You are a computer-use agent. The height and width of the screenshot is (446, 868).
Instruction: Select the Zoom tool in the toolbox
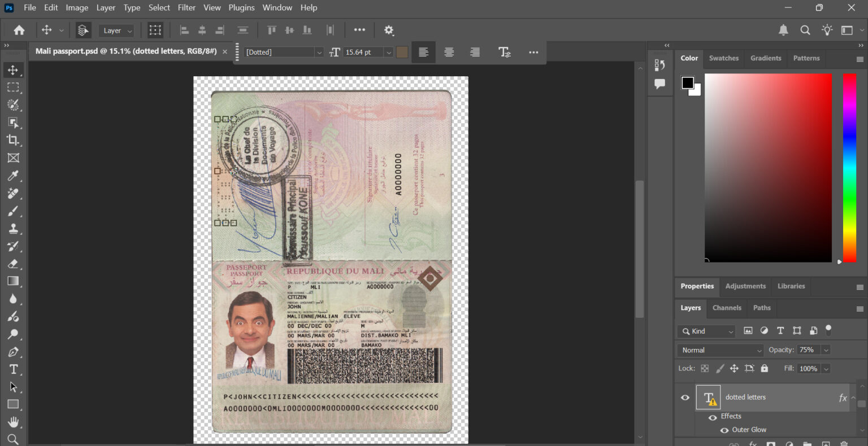(x=13, y=439)
